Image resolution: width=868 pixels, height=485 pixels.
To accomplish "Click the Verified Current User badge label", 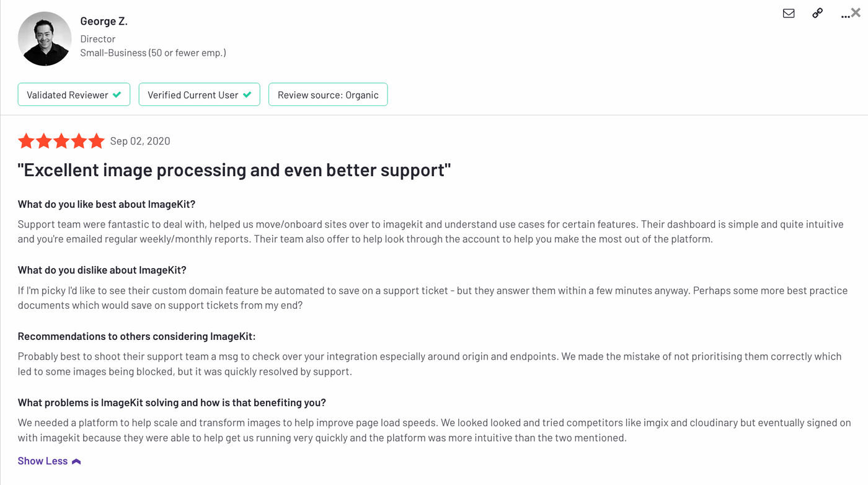I will click(x=193, y=95).
